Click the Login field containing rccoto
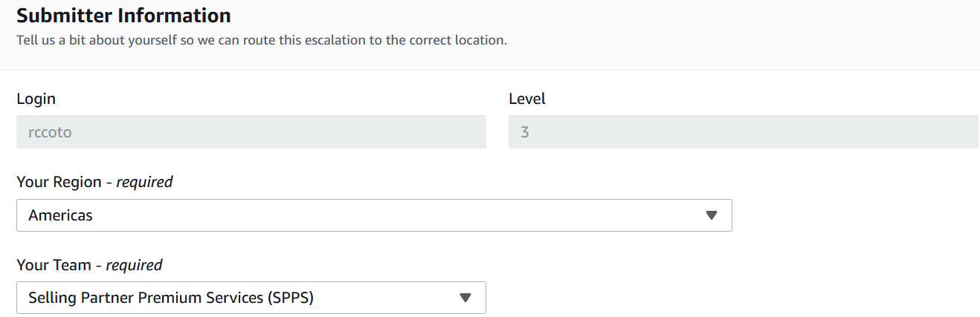This screenshot has width=980, height=317. point(251,132)
